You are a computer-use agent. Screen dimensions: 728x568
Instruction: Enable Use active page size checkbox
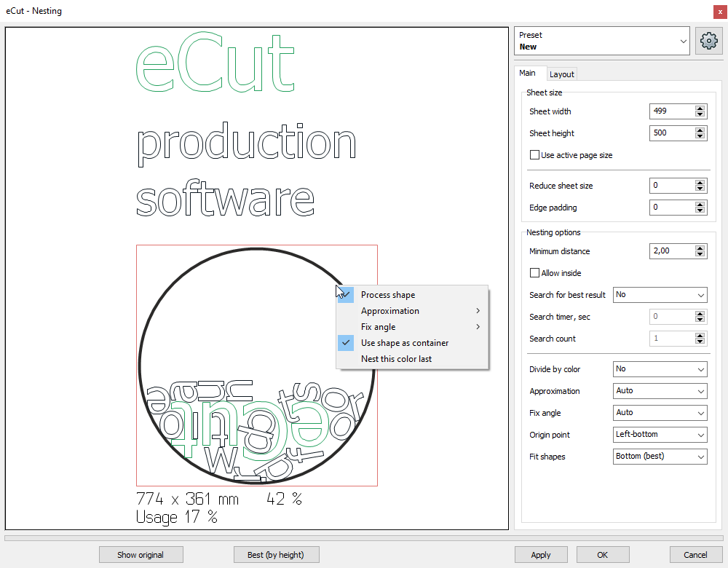point(535,155)
